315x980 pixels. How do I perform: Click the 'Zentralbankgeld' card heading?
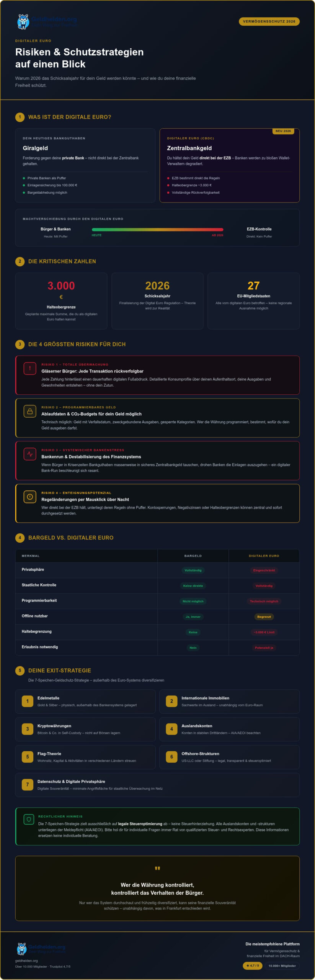tap(189, 148)
